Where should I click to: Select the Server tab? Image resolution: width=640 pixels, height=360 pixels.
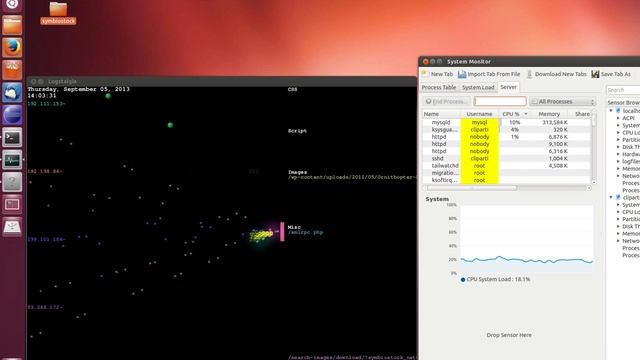[508, 87]
